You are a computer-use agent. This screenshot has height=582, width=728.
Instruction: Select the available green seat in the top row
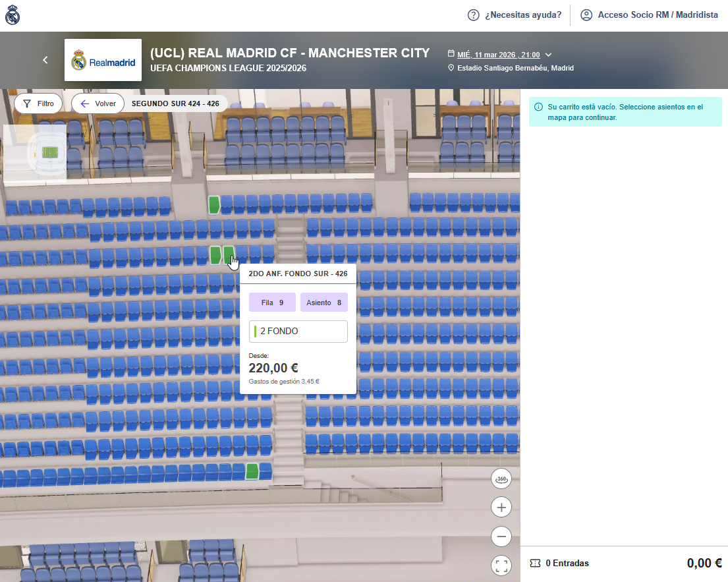pyautogui.click(x=213, y=205)
